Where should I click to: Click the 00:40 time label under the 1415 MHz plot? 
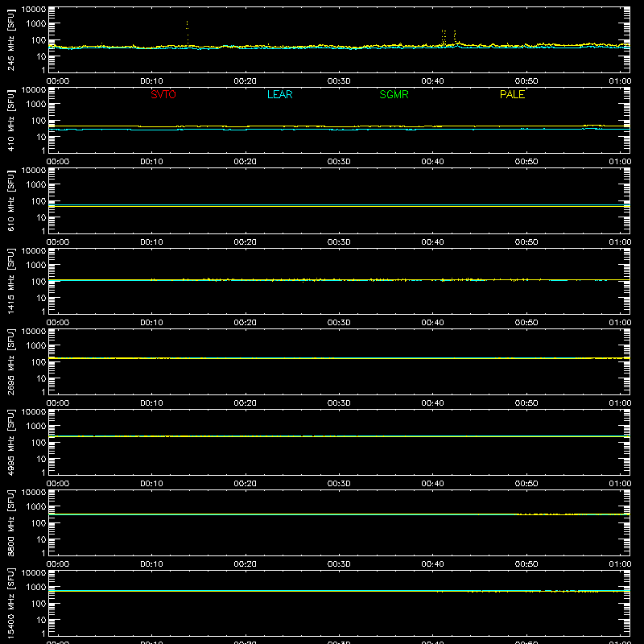point(432,323)
